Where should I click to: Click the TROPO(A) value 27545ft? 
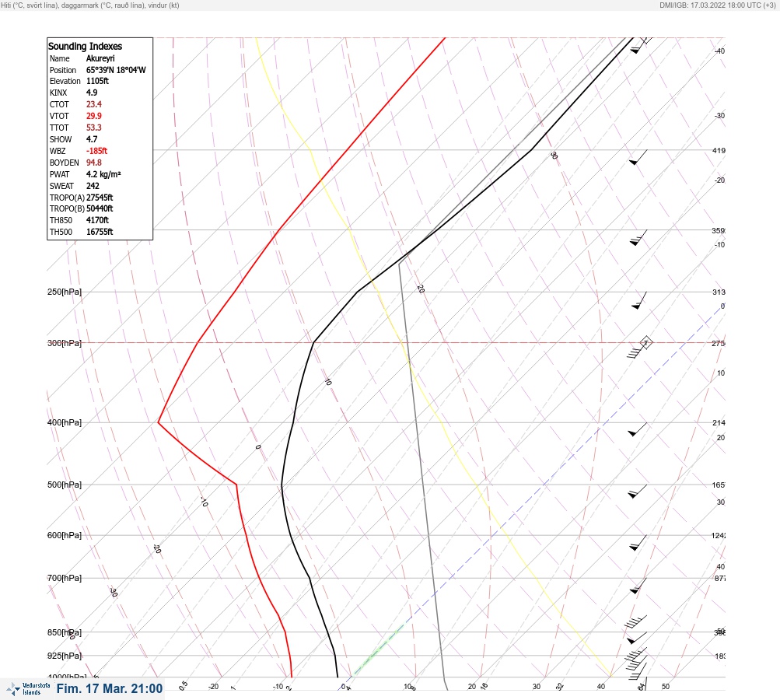click(x=100, y=198)
